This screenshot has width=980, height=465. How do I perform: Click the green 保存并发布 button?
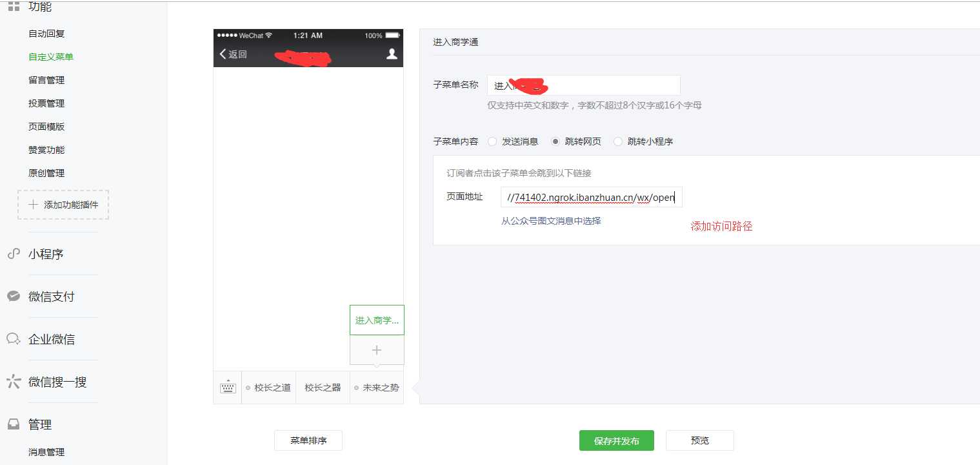pos(617,440)
